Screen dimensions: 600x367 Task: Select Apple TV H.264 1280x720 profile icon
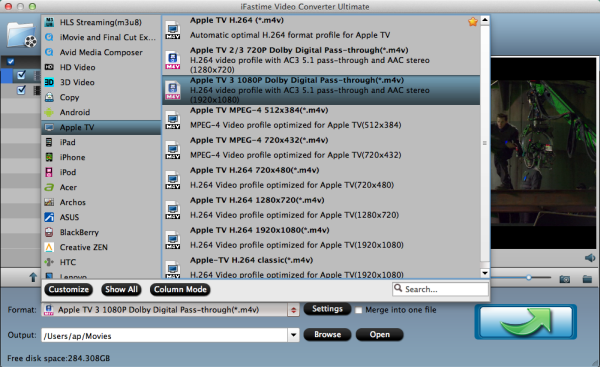click(x=173, y=210)
